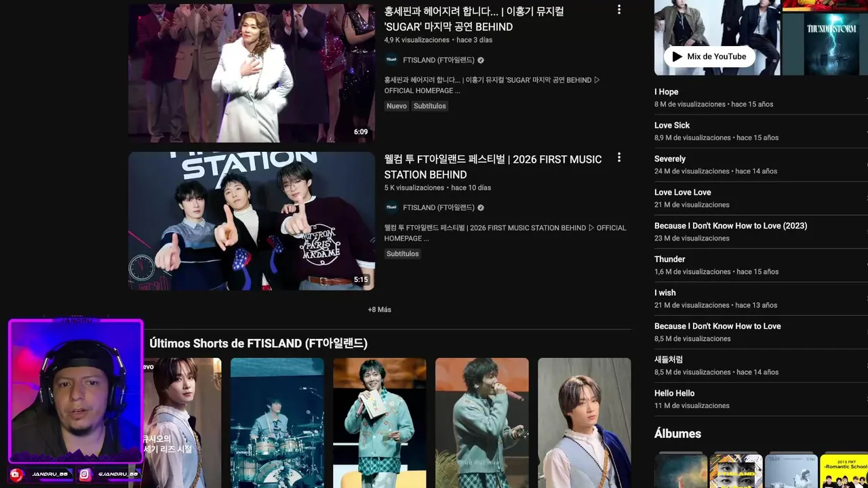
Task: Click the streamer webcam overlay
Action: (75, 392)
